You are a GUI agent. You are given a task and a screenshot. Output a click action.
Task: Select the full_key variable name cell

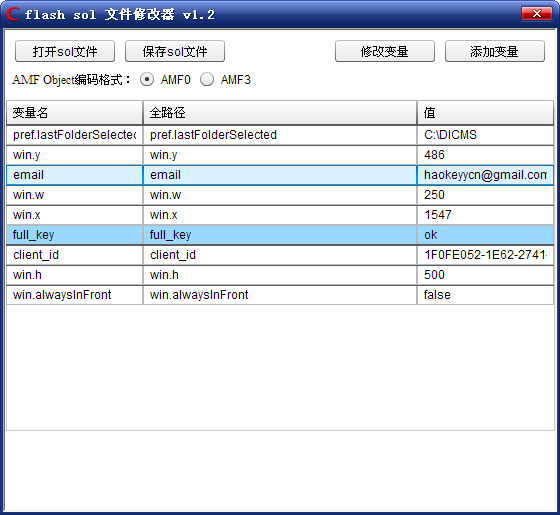click(74, 235)
